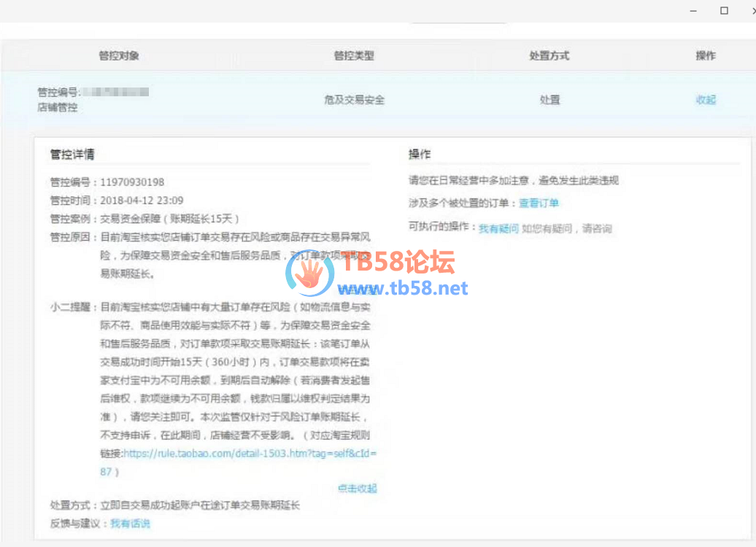Click the 管控详情 section heading
Image resolution: width=756 pixels, height=547 pixels.
pos(72,154)
